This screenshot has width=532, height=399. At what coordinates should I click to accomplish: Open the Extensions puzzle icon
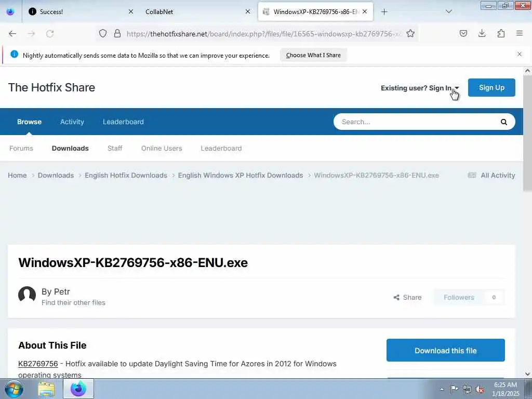pyautogui.click(x=501, y=33)
